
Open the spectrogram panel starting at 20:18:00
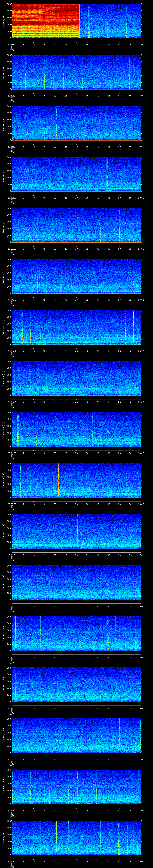coord(76,123)
